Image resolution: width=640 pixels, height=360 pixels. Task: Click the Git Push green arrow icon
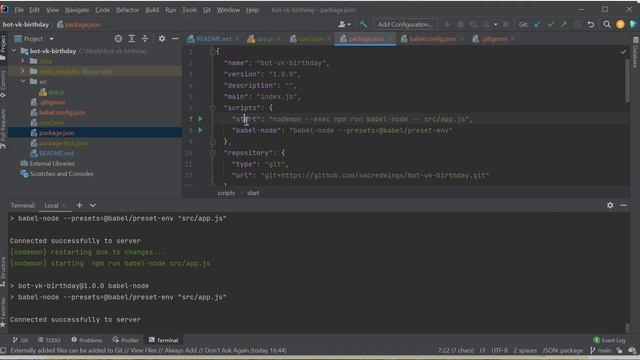(x=564, y=24)
